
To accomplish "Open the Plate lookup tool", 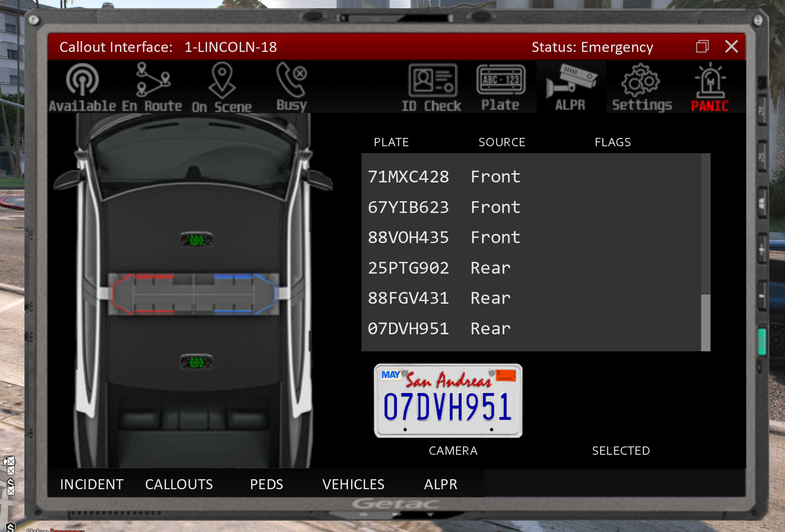I will [500, 88].
